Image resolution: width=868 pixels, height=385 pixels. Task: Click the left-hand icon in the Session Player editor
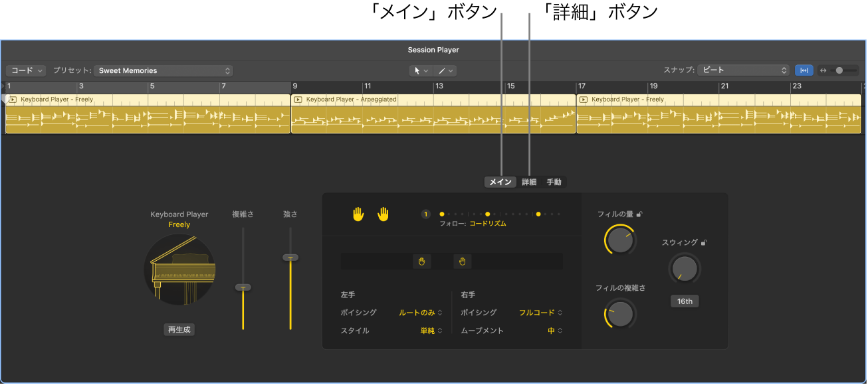point(359,214)
